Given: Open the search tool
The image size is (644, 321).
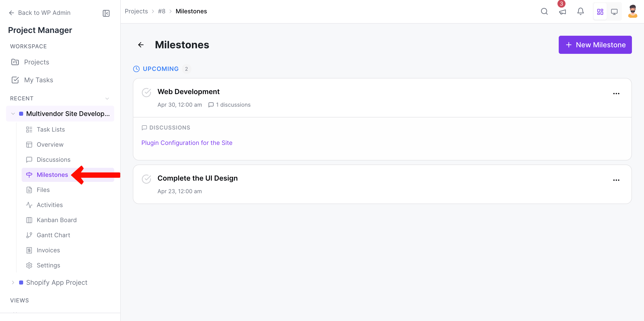Looking at the screenshot, I should [x=544, y=11].
